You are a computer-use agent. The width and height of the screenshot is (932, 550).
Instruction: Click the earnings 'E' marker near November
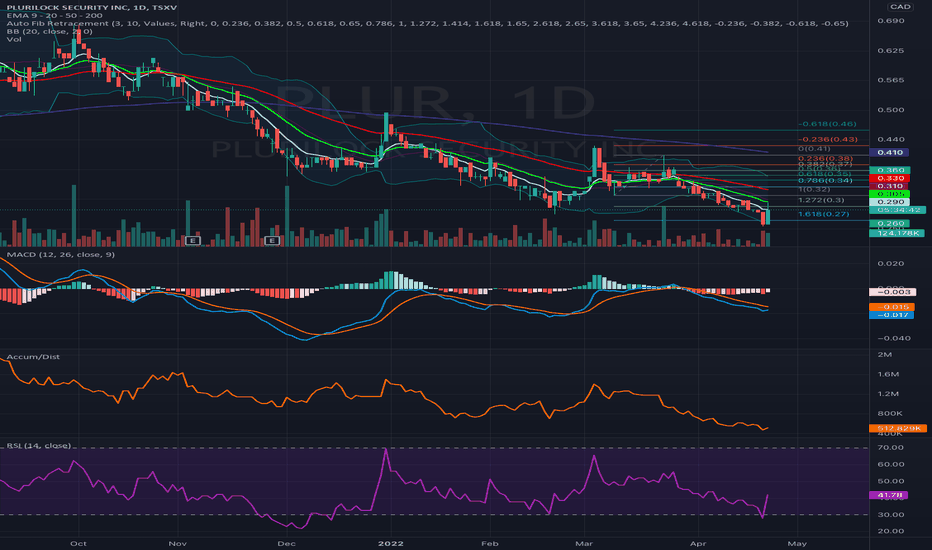click(x=193, y=240)
